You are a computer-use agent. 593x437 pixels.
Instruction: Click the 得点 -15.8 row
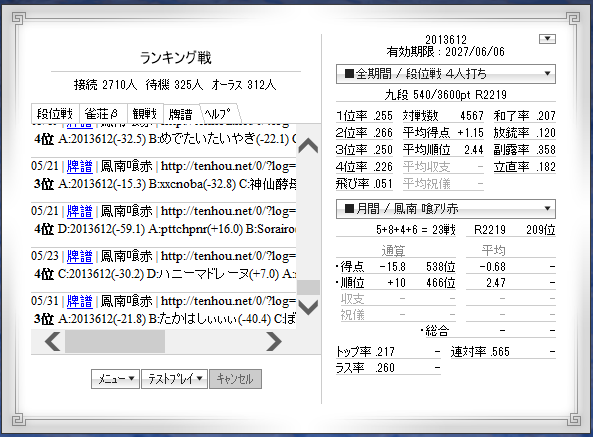(396, 267)
